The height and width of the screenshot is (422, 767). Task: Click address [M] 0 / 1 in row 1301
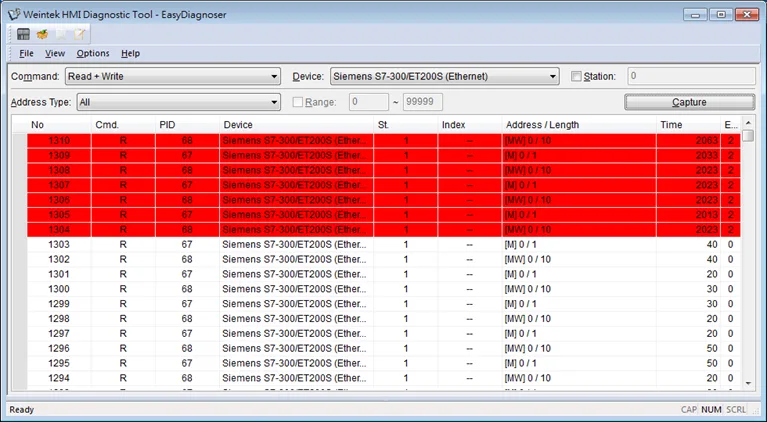[x=520, y=274]
